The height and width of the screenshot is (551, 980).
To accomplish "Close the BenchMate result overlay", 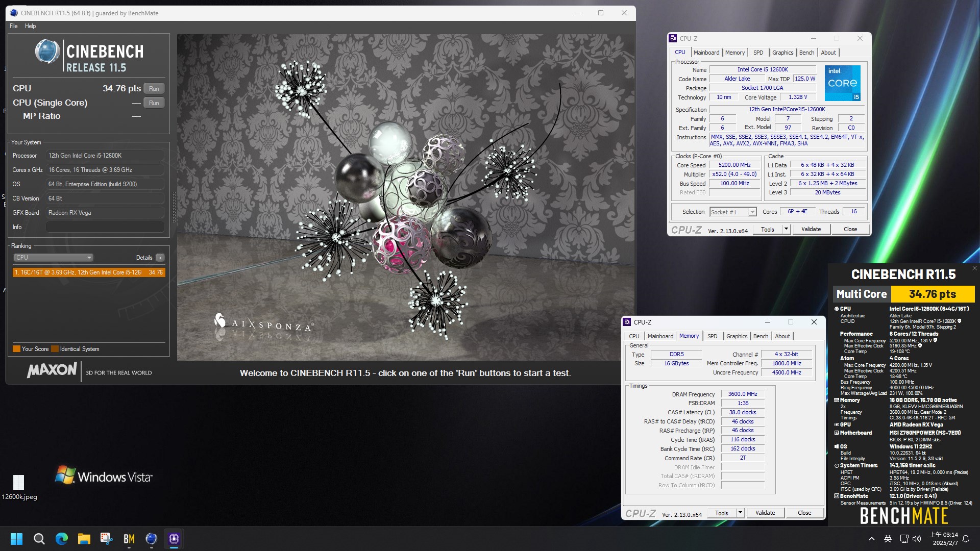I will click(x=974, y=268).
